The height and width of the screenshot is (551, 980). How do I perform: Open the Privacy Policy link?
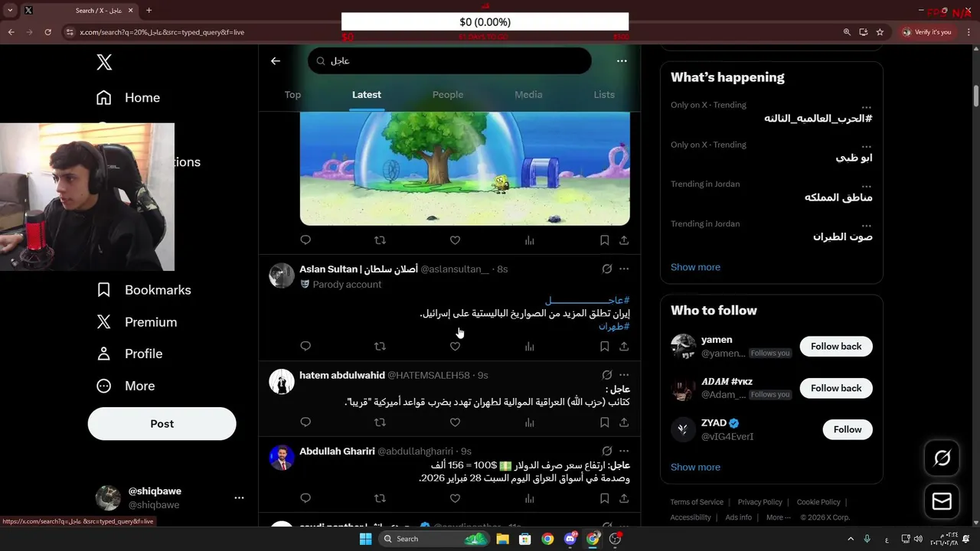(x=760, y=502)
